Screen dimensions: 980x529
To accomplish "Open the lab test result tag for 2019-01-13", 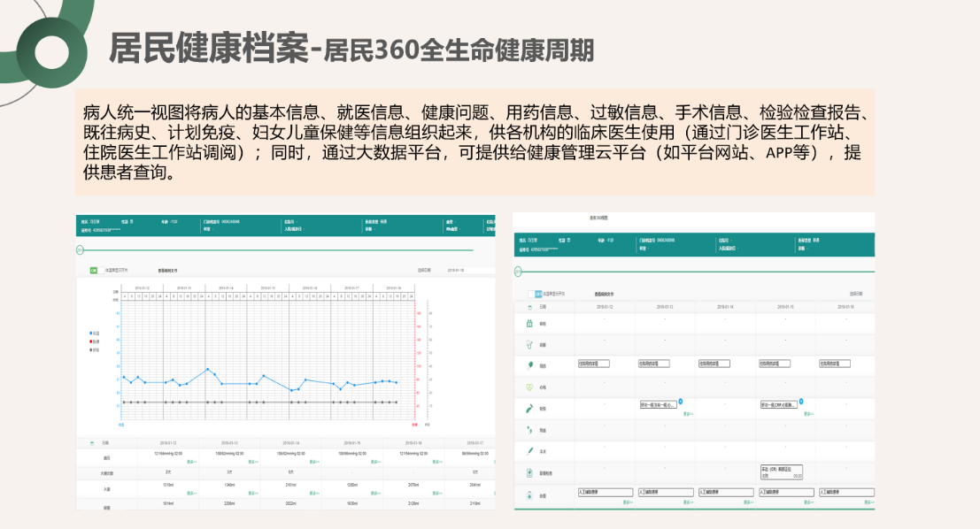I will [x=658, y=405].
